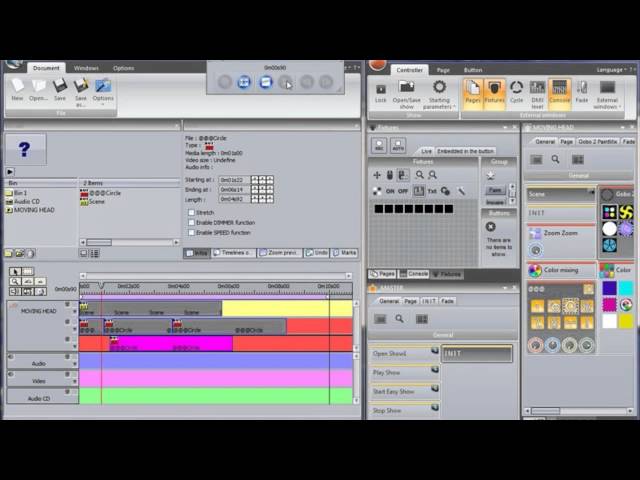The image size is (640, 480).
Task: Click the OFF fixtures button
Action: pyautogui.click(x=403, y=191)
